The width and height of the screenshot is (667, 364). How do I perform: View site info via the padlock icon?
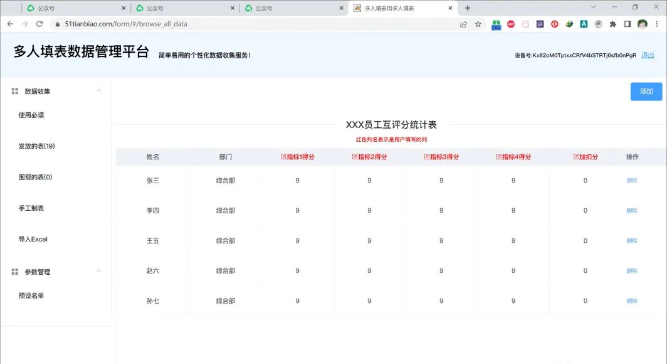pos(57,24)
